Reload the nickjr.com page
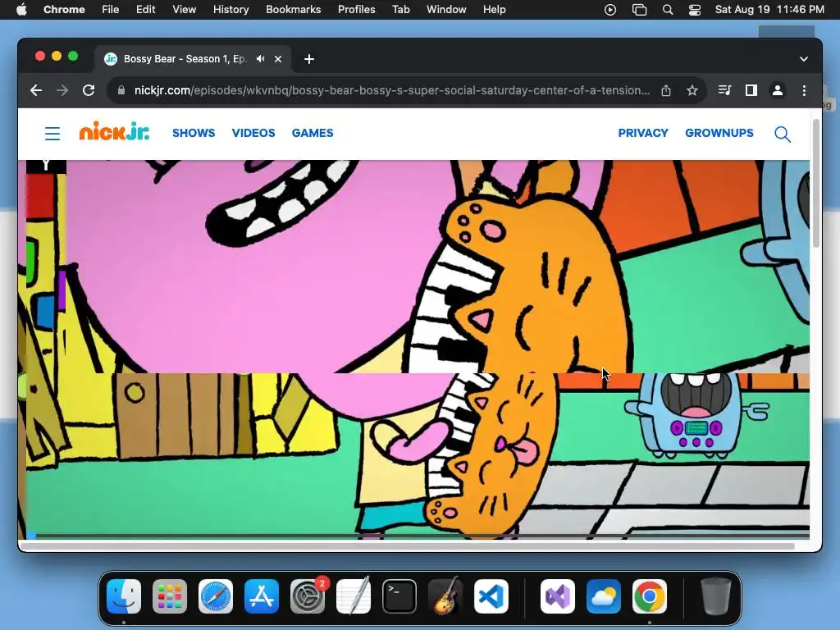This screenshot has width=840, height=630. point(89,90)
